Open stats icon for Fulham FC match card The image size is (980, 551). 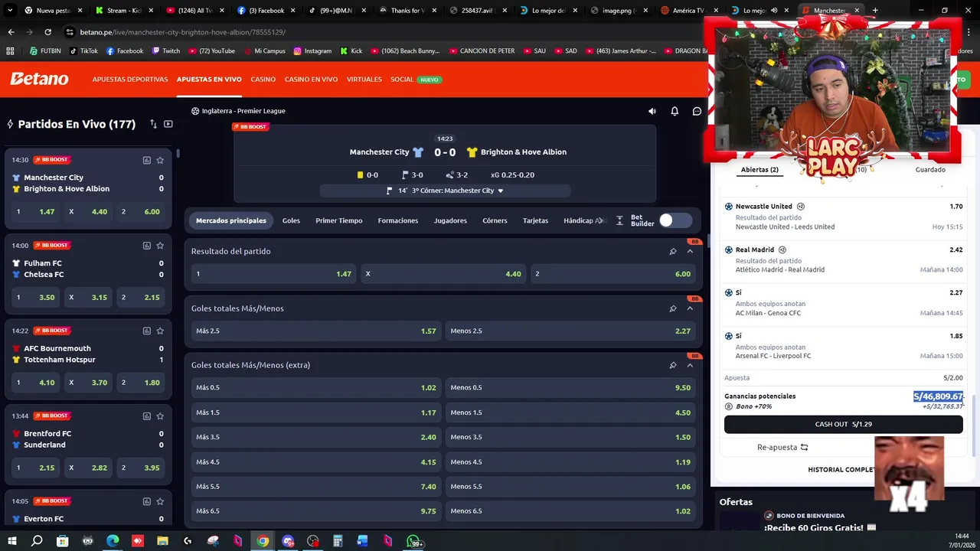[146, 246]
